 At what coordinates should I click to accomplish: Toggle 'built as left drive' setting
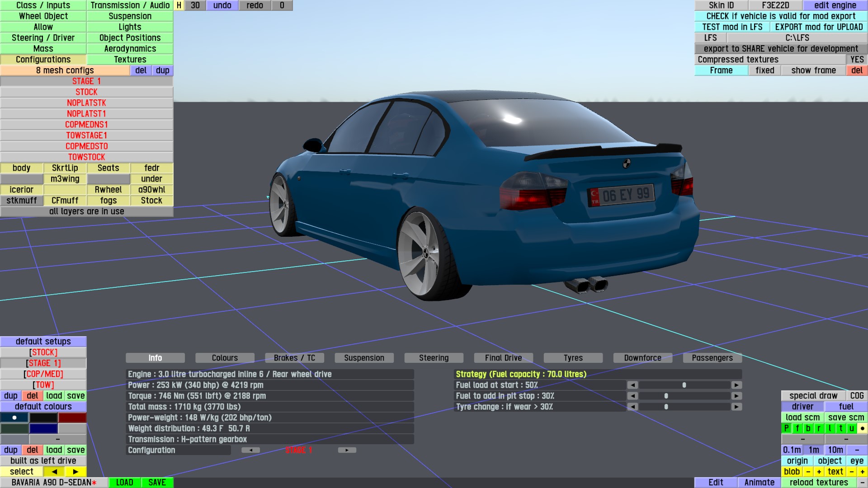click(x=43, y=460)
